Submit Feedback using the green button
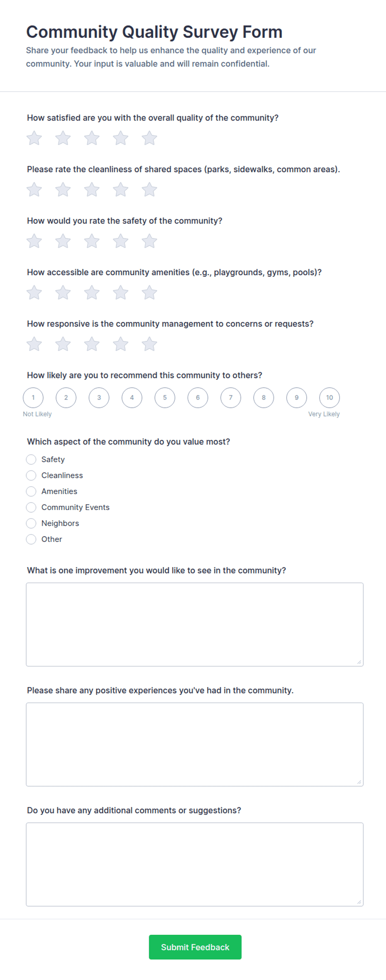Image resolution: width=386 pixels, height=980 pixels. pos(195,947)
